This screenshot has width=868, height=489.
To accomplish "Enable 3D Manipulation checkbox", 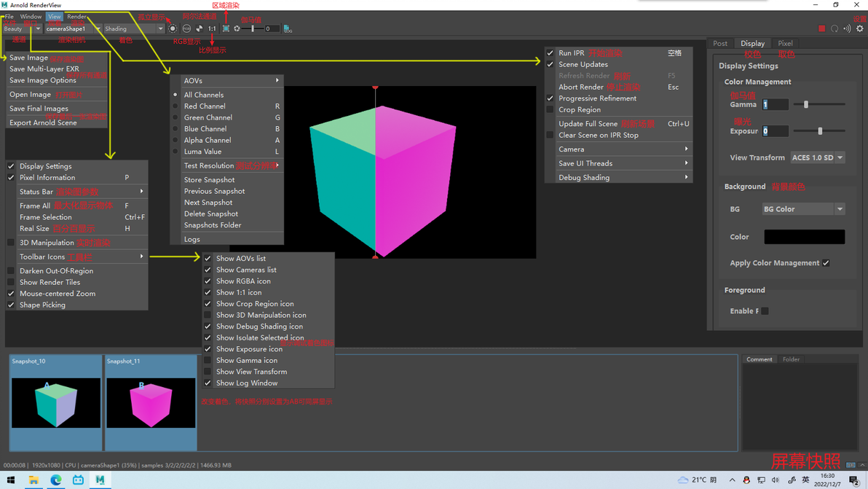I will point(11,243).
